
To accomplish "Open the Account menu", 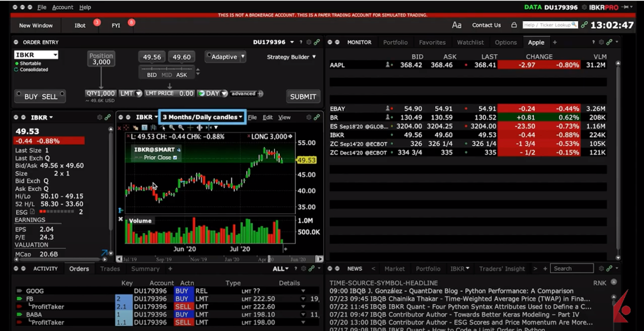I will click(x=63, y=7).
